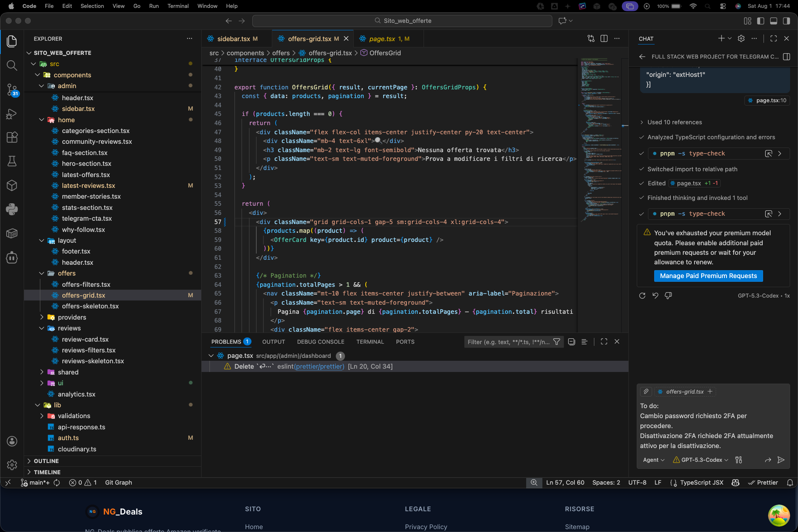The image size is (798, 532).
Task: Open the Explorer view in activity bar
Action: point(12,41)
